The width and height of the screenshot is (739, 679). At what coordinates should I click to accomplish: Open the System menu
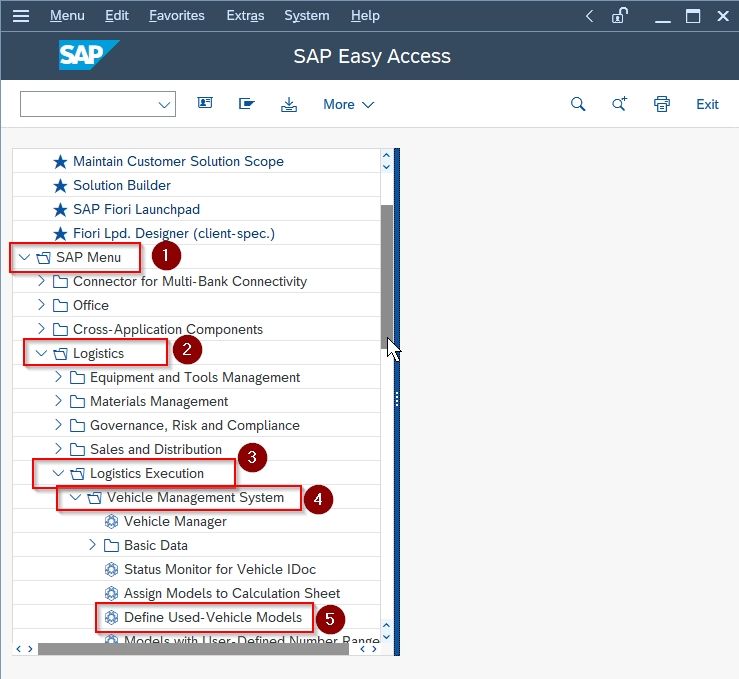(x=306, y=16)
